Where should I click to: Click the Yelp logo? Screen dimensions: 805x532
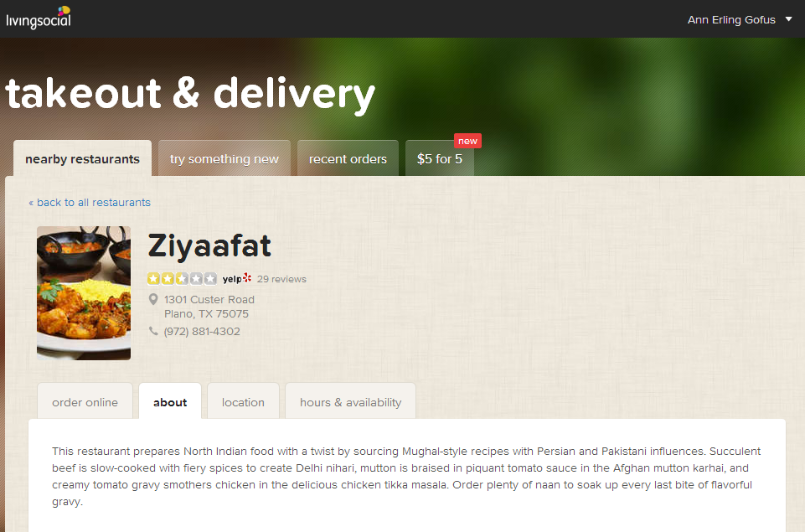[237, 278]
